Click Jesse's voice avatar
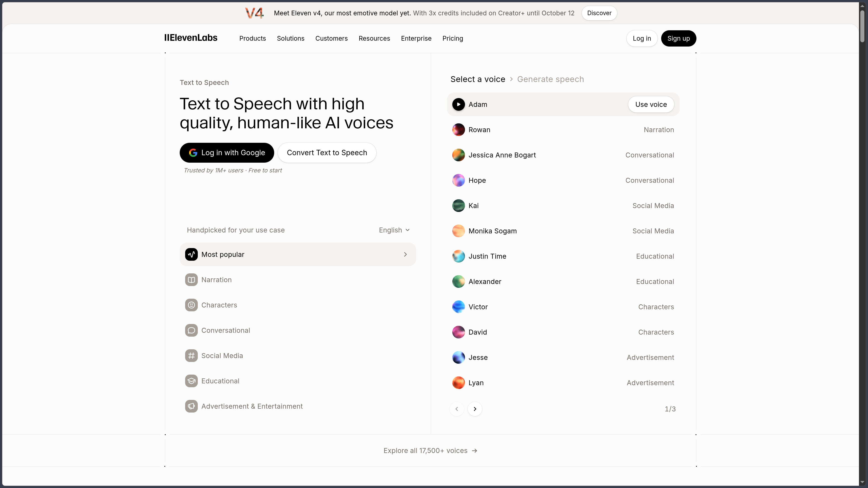This screenshot has height=488, width=868. click(x=458, y=357)
